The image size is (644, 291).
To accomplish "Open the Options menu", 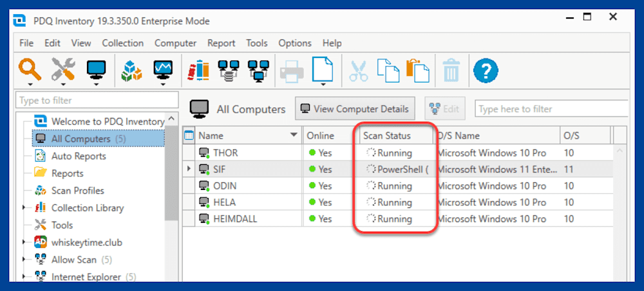I will click(x=295, y=43).
